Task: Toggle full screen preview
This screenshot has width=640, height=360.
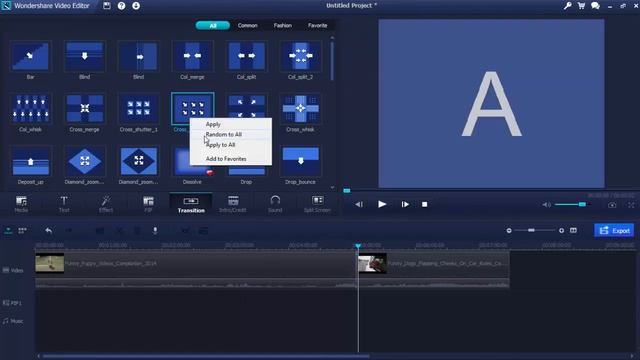Action: tap(631, 205)
